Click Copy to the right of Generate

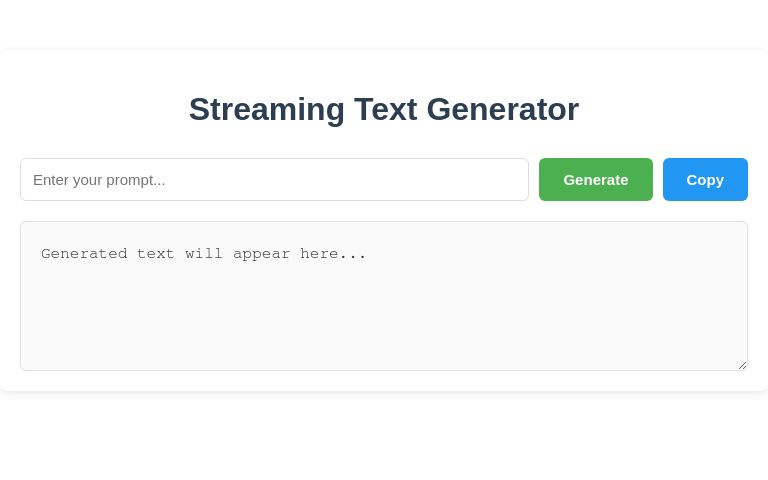point(705,180)
